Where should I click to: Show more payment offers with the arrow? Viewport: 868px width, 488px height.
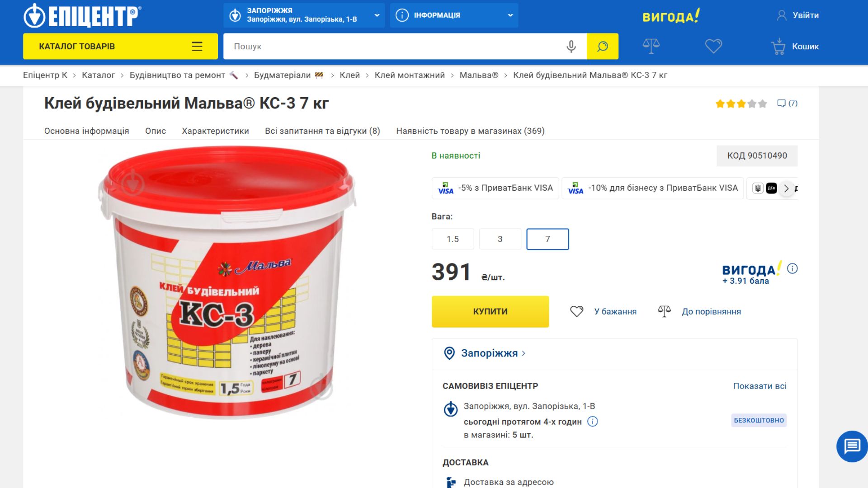coord(786,188)
